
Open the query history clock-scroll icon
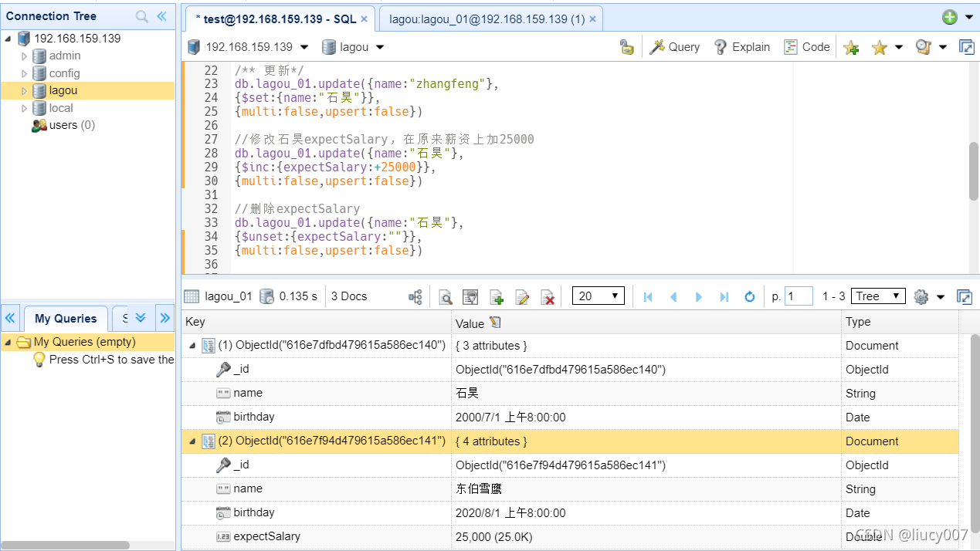tap(923, 48)
